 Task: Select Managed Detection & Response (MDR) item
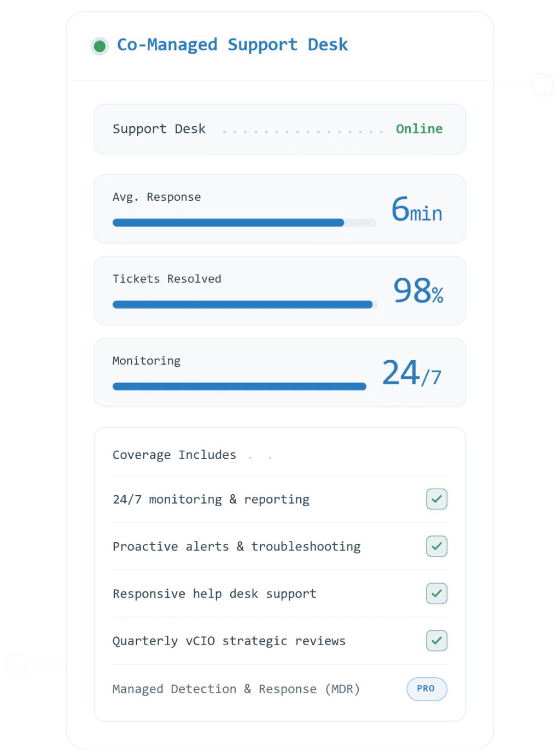[x=236, y=689]
